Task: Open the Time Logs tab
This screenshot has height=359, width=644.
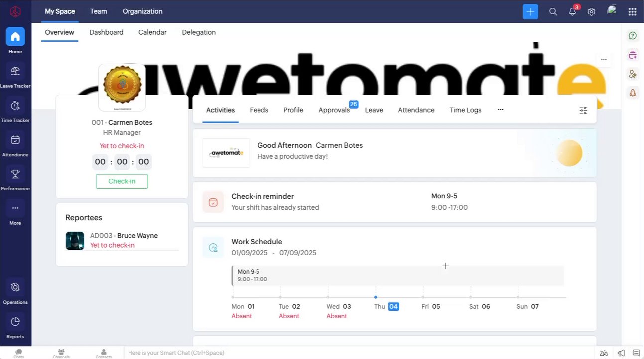Action: coord(465,110)
